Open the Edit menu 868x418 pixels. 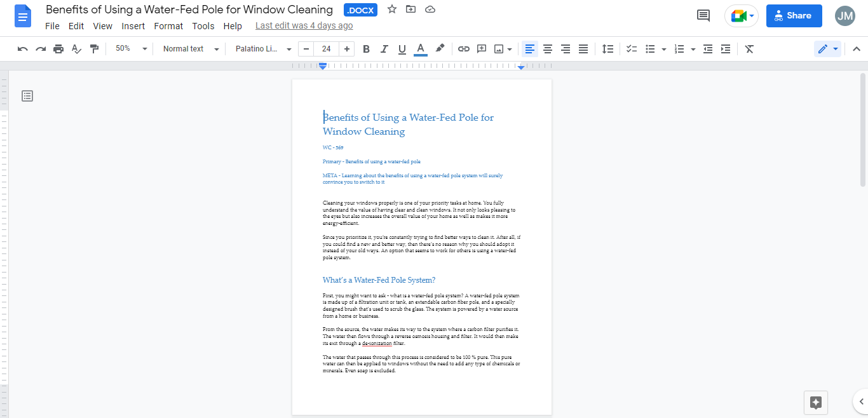[76, 26]
